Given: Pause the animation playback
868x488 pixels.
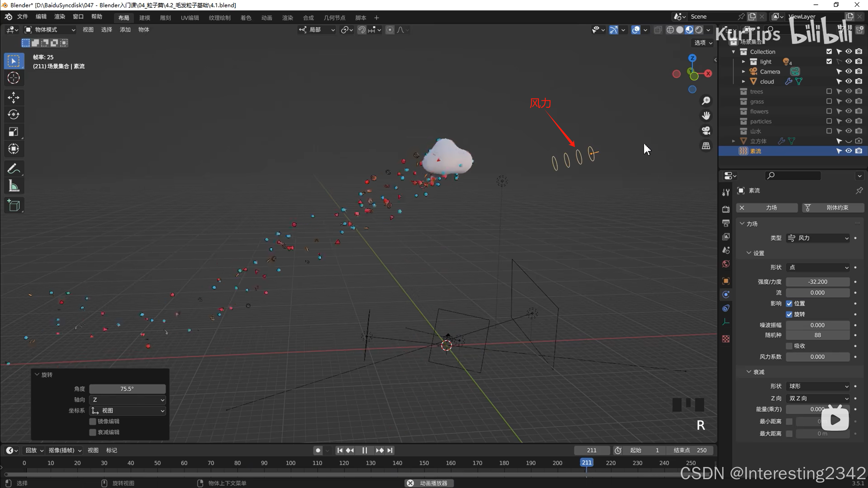Looking at the screenshot, I should [365, 450].
